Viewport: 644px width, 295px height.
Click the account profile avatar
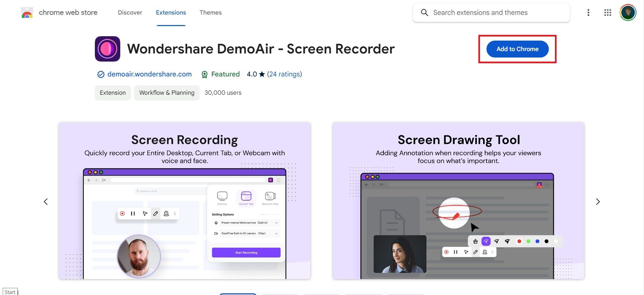pyautogui.click(x=628, y=13)
